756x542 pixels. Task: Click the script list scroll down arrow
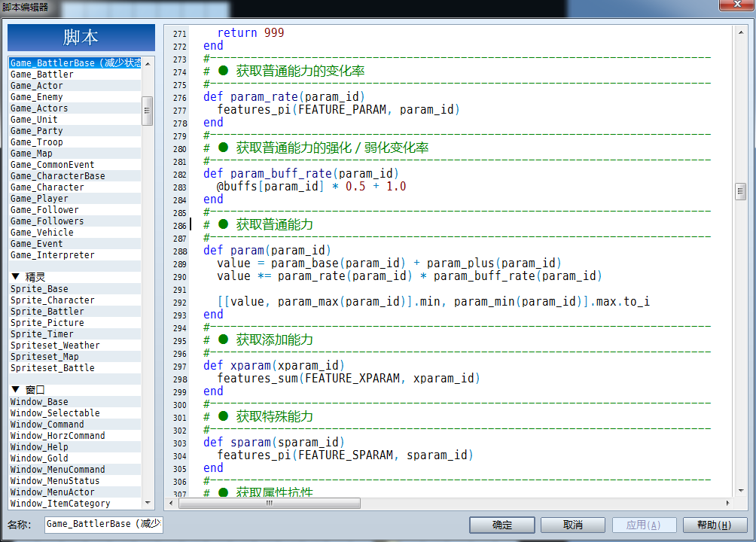tap(148, 503)
